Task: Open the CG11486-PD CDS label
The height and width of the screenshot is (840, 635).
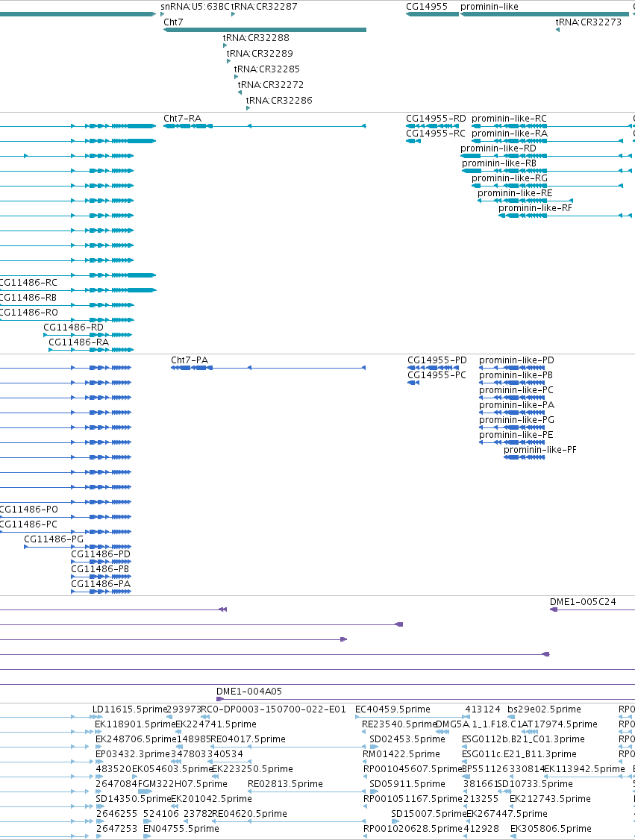Action: (101, 554)
